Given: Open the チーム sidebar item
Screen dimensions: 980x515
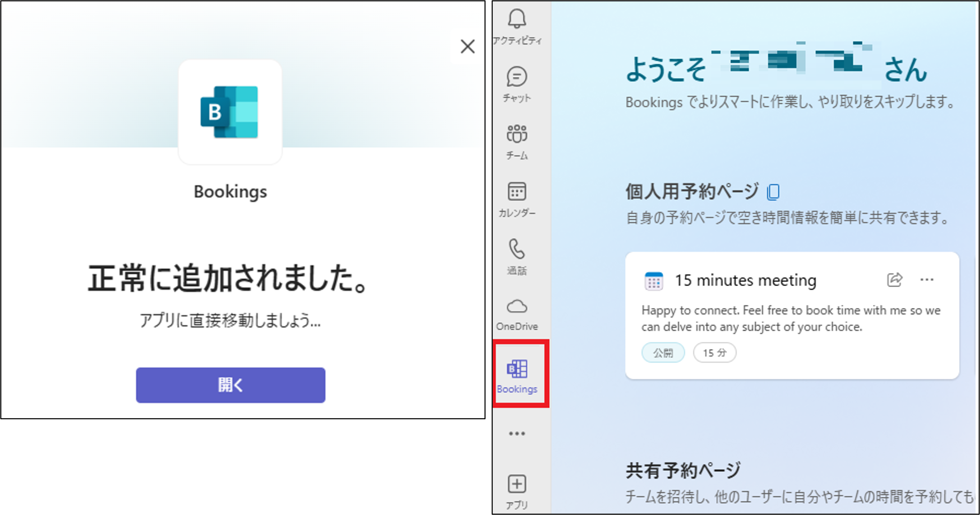Looking at the screenshot, I should [x=517, y=143].
